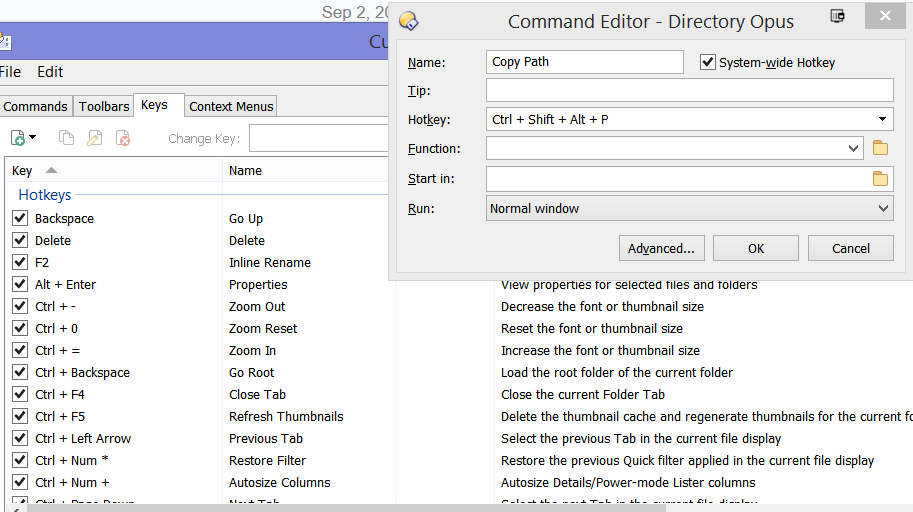Viewport: 913px width, 512px height.
Task: Click the Duplicate hotkey icon
Action: (66, 138)
